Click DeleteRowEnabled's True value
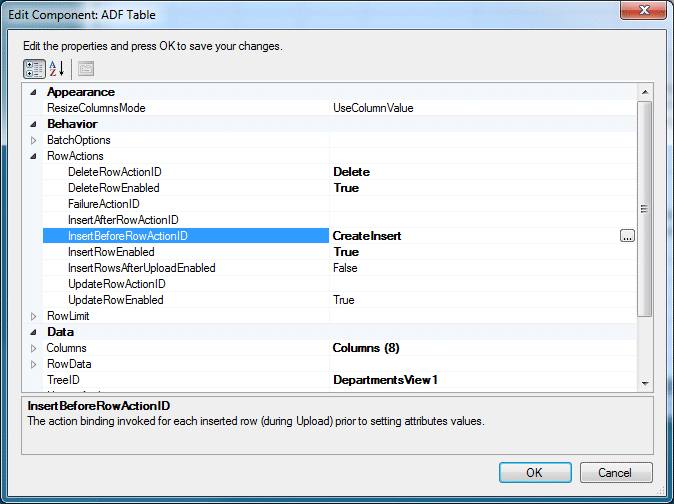This screenshot has width=674, height=504. pyautogui.click(x=346, y=188)
